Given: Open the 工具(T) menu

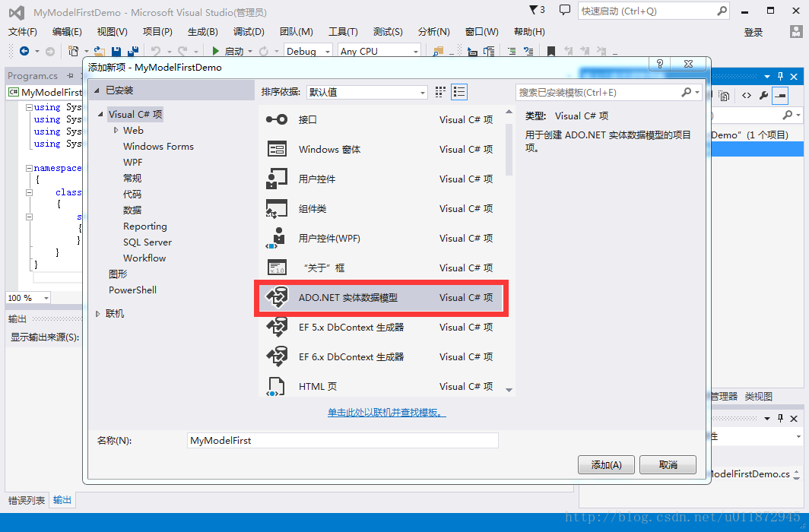Looking at the screenshot, I should (343, 32).
